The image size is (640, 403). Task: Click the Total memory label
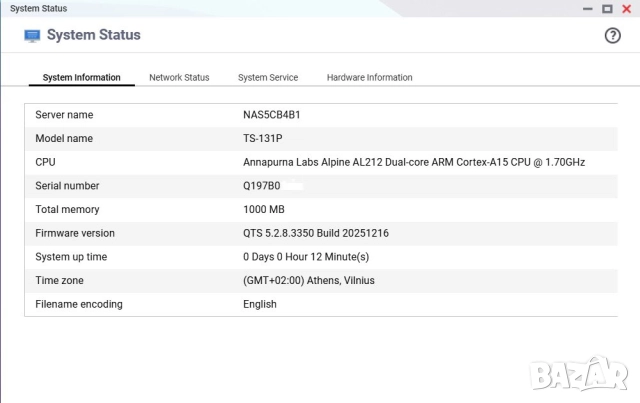pos(67,209)
